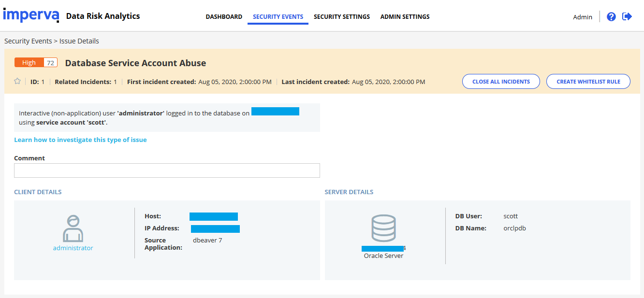The height and width of the screenshot is (298, 644).
Task: Click the 'Oracle Server' label
Action: [x=383, y=255]
